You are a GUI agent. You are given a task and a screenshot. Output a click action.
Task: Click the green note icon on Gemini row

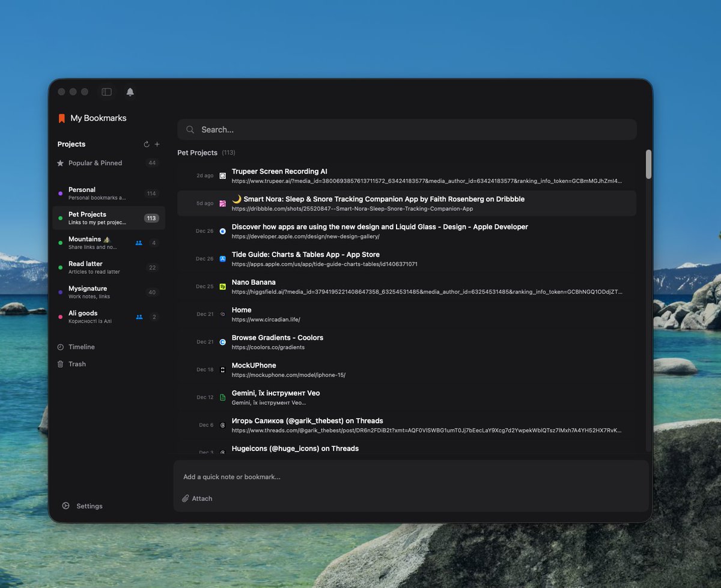pyautogui.click(x=222, y=398)
